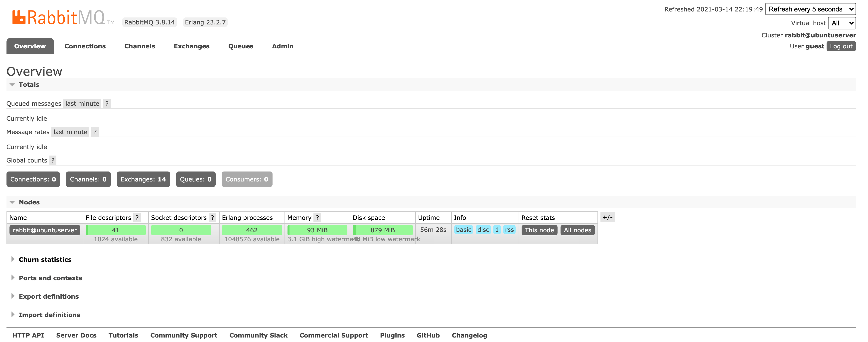868x342 pixels.
Task: Click the Refreshed 2021-03-14 timestamp
Action: pos(713,9)
